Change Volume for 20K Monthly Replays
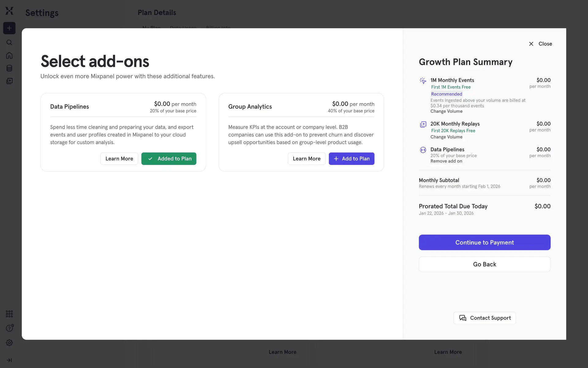 (x=446, y=137)
